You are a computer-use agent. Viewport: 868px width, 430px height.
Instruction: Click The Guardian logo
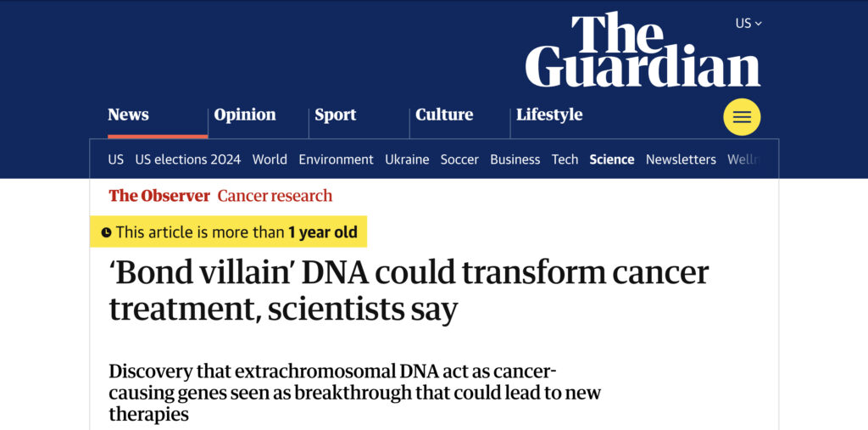point(643,50)
